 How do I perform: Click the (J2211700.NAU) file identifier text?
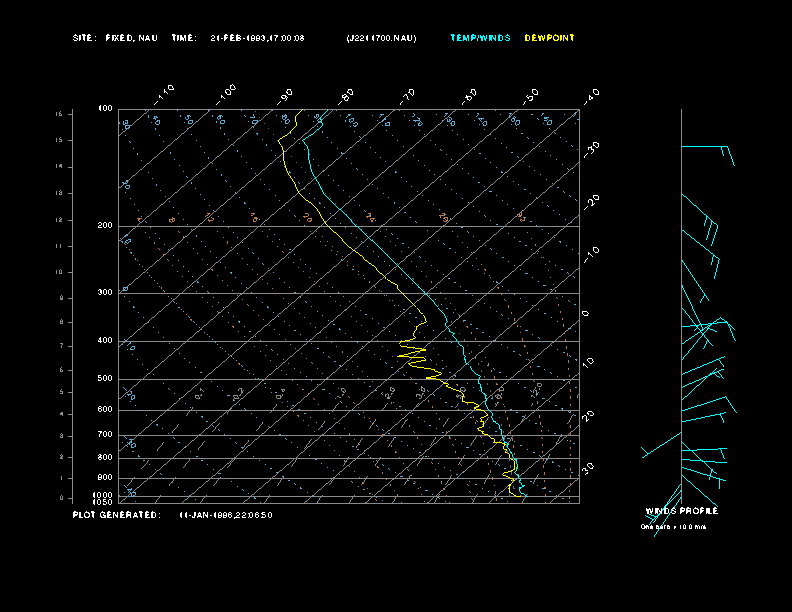(x=381, y=38)
